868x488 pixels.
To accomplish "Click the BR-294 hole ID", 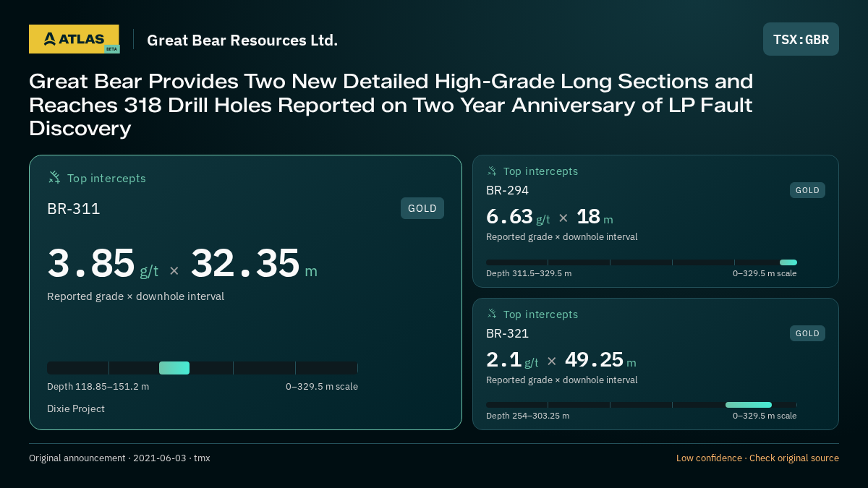I will coord(507,190).
